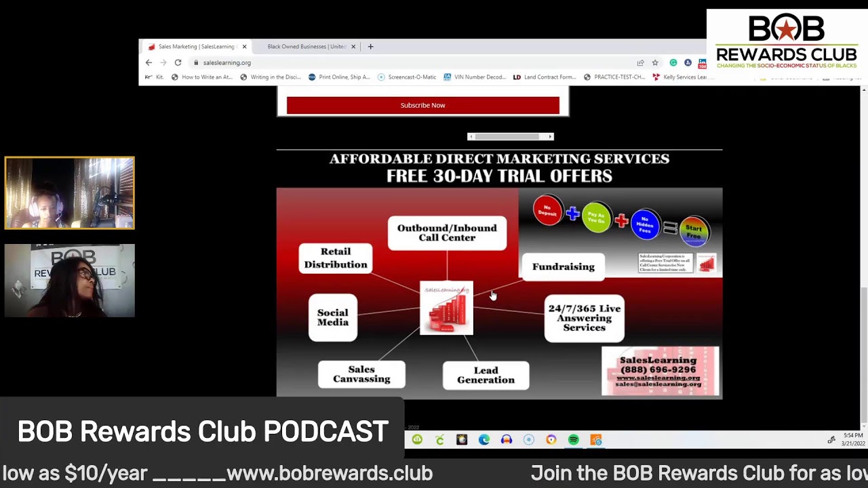The image size is (868, 488).
Task: Click the Sales Canvassing box
Action: pyautogui.click(x=361, y=374)
